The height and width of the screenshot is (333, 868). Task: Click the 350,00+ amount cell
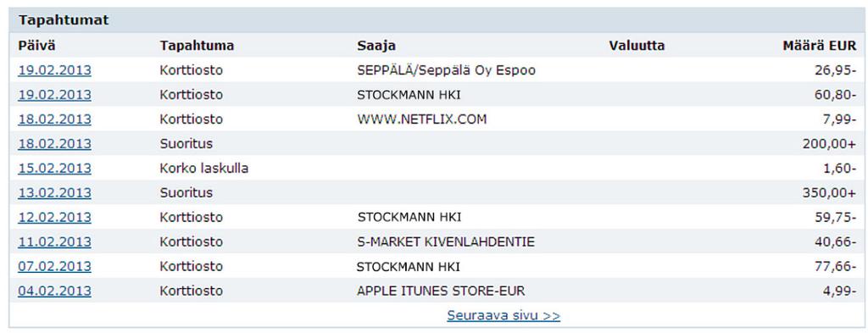point(829,193)
